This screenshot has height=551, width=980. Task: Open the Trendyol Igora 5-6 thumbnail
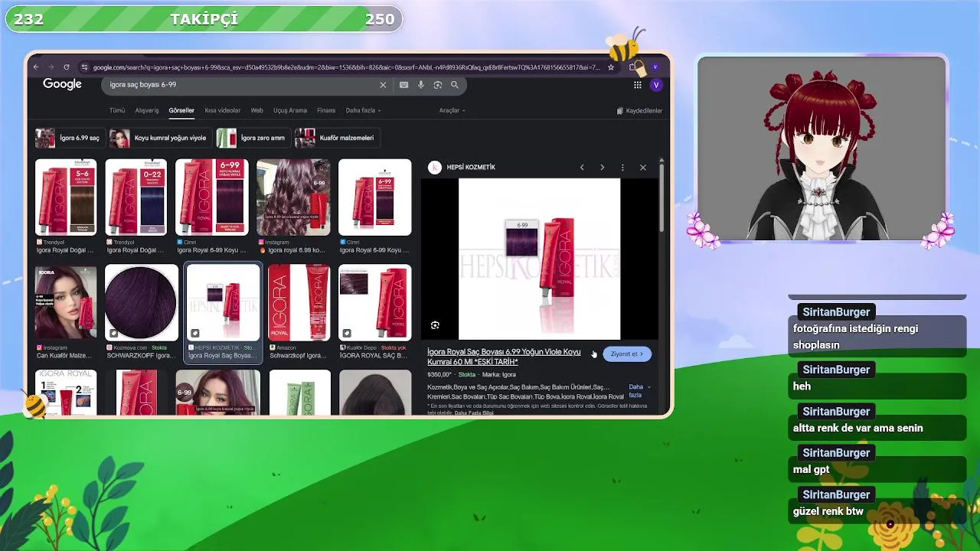click(x=66, y=197)
